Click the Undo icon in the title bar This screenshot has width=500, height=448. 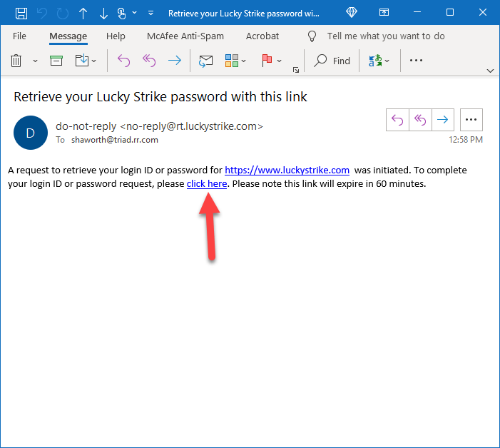[x=42, y=14]
